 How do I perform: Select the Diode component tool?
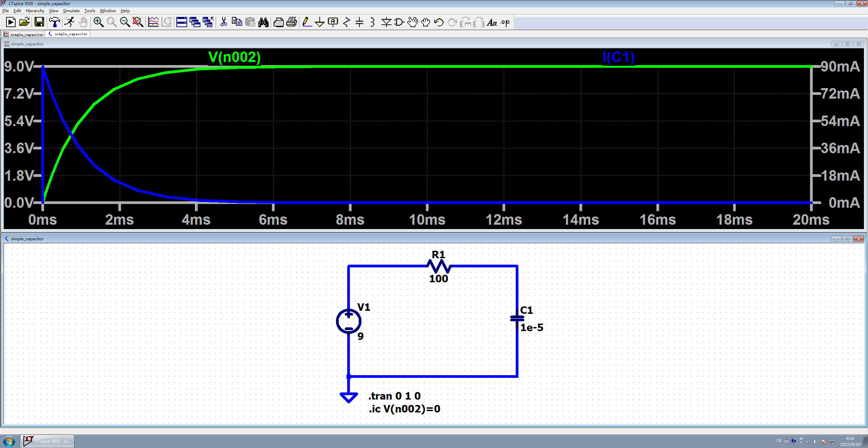click(386, 22)
